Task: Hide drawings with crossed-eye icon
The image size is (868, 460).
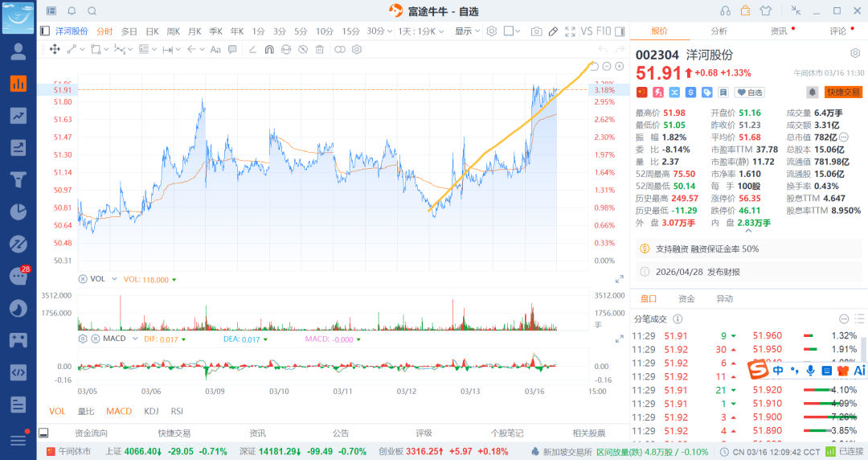Action: pyautogui.click(x=303, y=49)
